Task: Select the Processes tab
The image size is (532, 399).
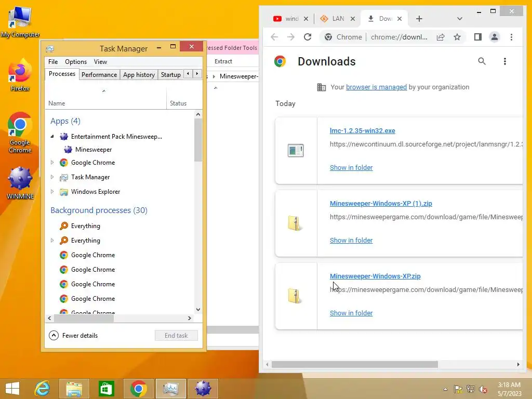Action: pos(62,74)
